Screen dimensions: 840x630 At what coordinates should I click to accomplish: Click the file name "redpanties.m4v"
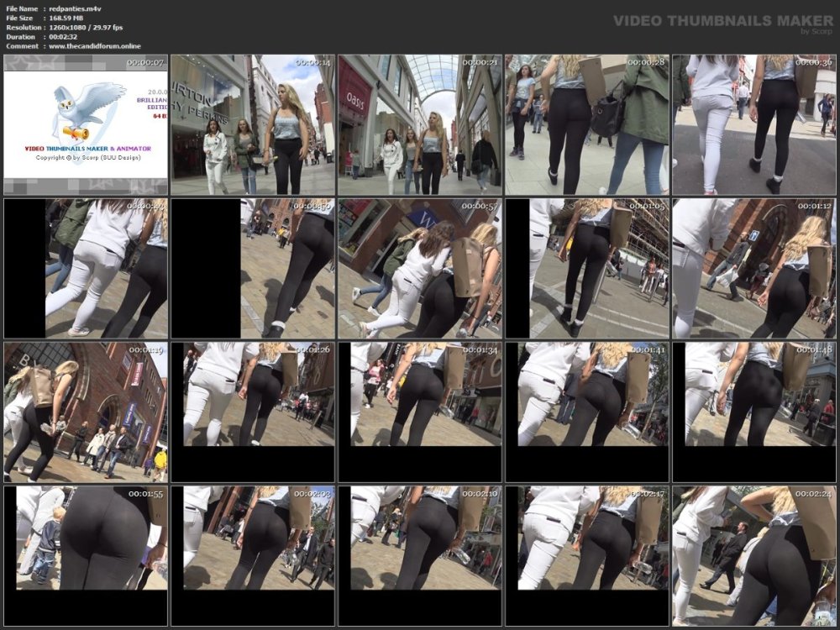tap(75, 8)
